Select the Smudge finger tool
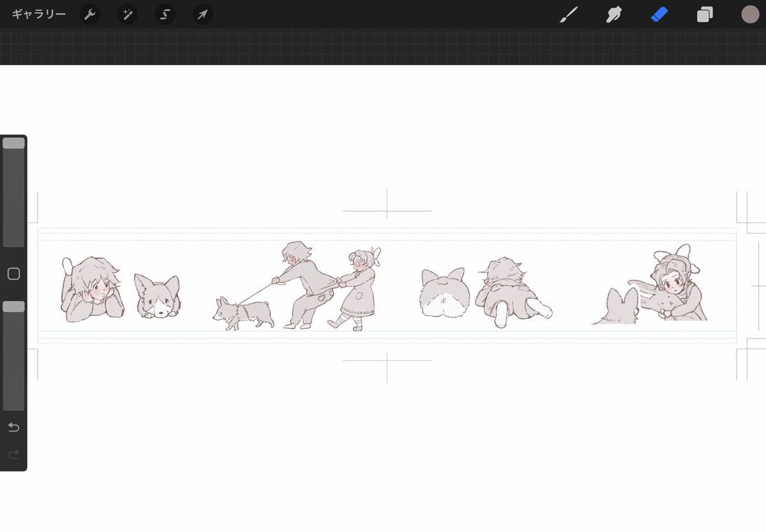766x532 pixels. pyautogui.click(x=613, y=14)
